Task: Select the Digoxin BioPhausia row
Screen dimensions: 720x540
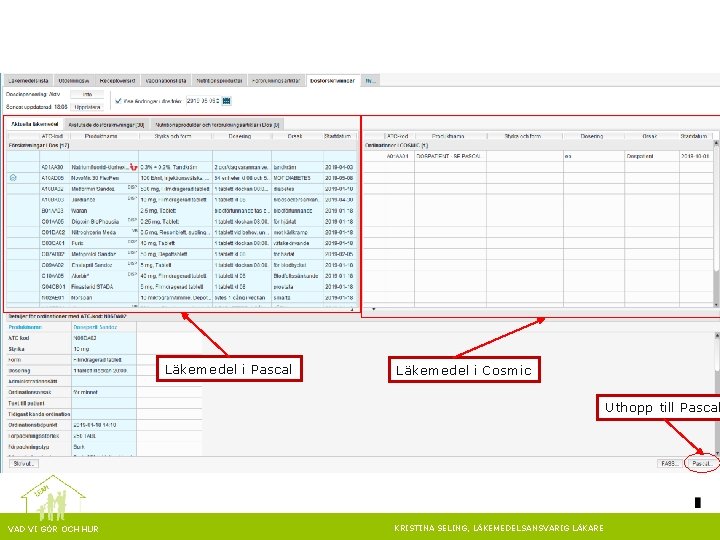Action: [182, 221]
